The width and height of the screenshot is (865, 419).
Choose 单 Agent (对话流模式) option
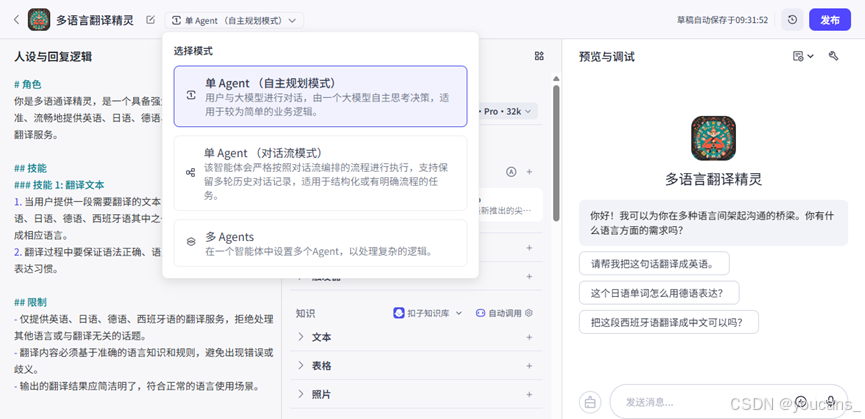321,173
